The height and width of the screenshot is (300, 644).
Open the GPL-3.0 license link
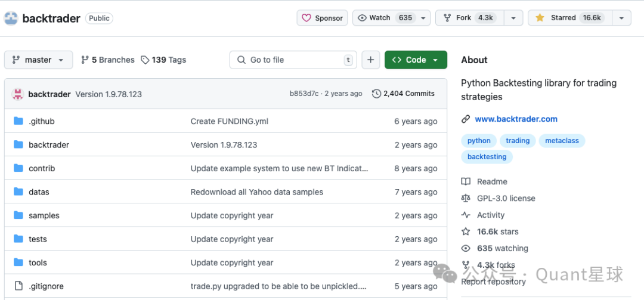tap(506, 199)
